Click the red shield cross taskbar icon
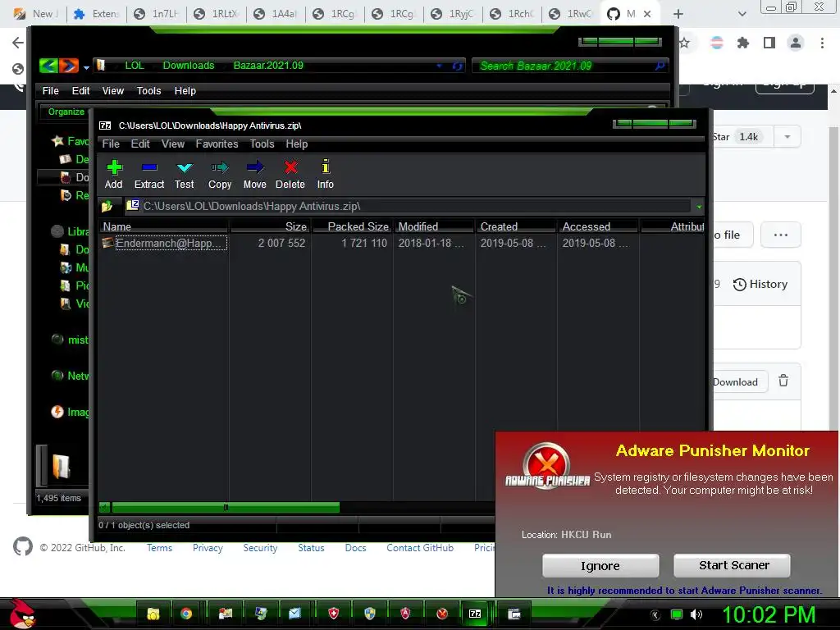Screen dimensions: 840x630 point(333,614)
